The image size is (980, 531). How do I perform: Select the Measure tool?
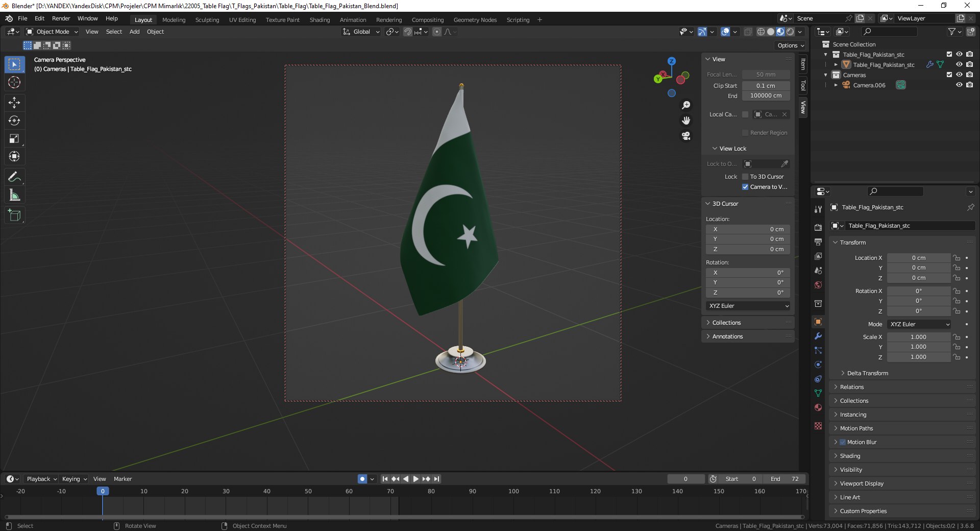tap(14, 195)
